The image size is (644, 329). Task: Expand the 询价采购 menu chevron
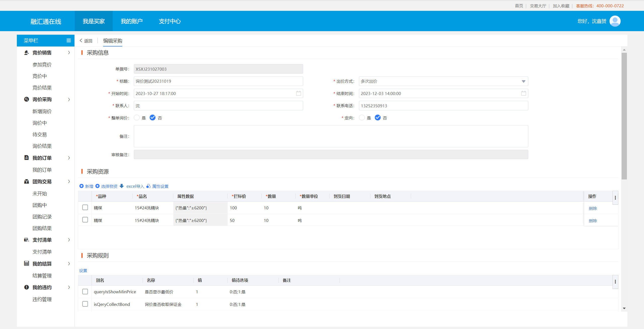tap(69, 100)
